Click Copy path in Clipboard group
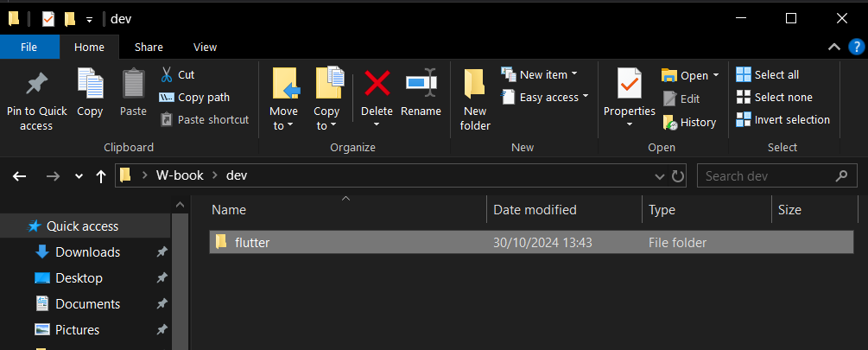This screenshot has height=350, width=868. pyautogui.click(x=194, y=98)
